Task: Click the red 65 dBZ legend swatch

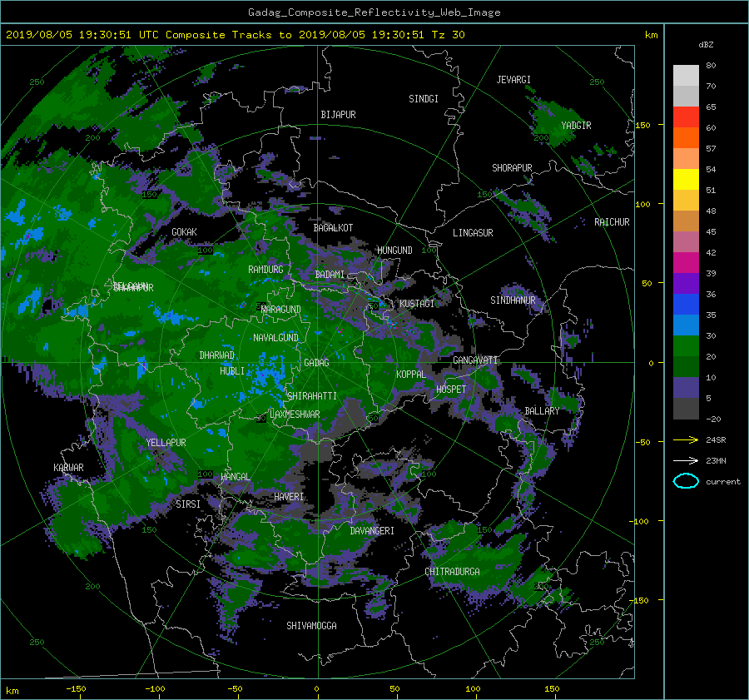Action: coord(686,117)
